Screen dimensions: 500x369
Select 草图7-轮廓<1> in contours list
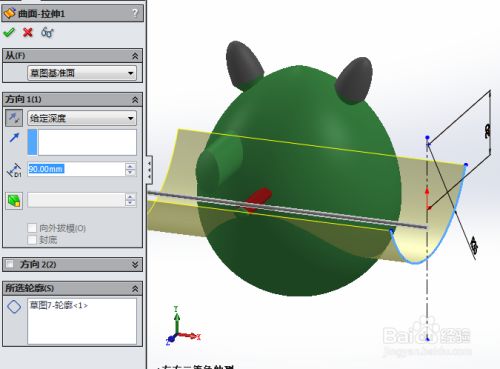click(59, 305)
